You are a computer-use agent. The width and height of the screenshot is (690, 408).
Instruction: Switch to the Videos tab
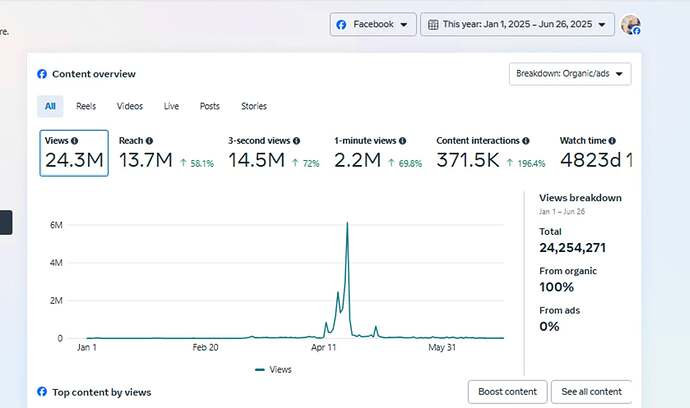pyautogui.click(x=129, y=106)
